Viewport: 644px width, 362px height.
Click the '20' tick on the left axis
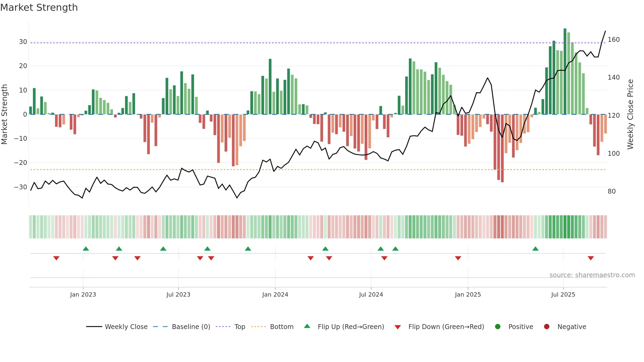click(23, 66)
